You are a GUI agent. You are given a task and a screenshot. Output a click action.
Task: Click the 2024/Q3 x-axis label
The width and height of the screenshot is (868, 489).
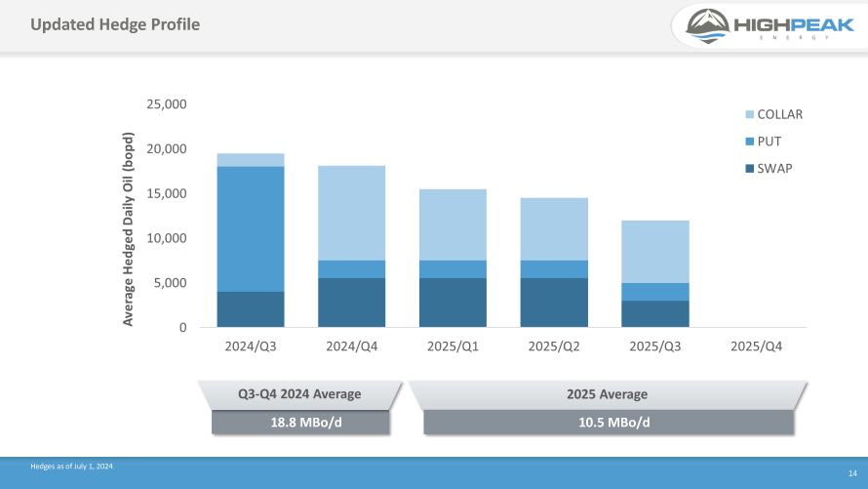tap(251, 346)
